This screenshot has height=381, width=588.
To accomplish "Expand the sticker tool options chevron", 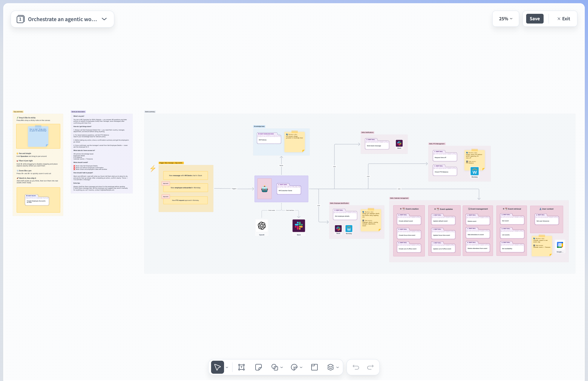I will pyautogui.click(x=301, y=367).
